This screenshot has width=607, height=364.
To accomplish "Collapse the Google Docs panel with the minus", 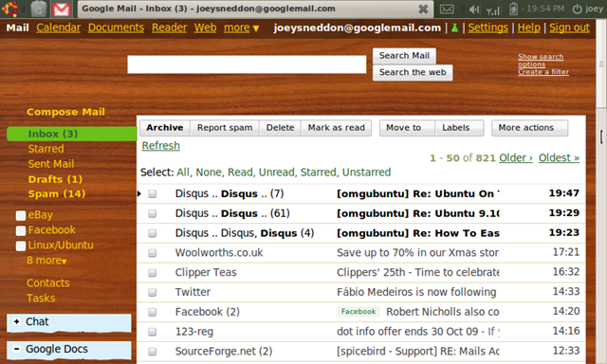I will [x=17, y=349].
